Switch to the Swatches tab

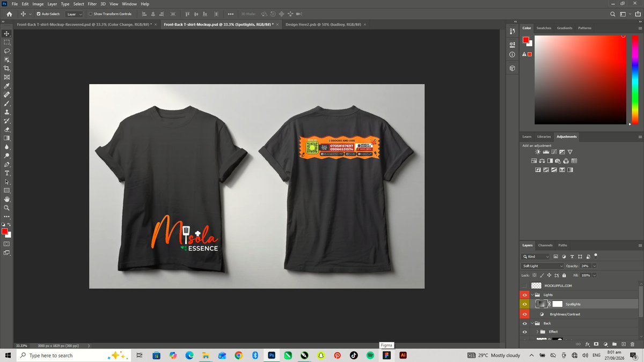[x=544, y=28]
